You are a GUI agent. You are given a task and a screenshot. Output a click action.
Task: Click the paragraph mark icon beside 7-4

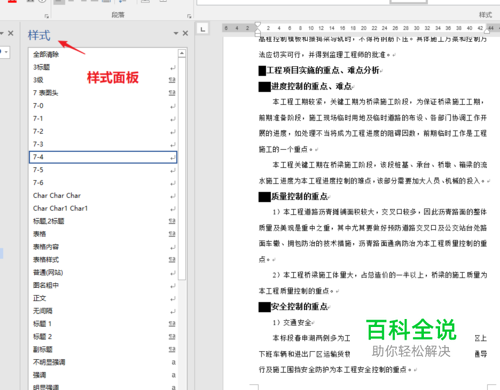point(172,157)
